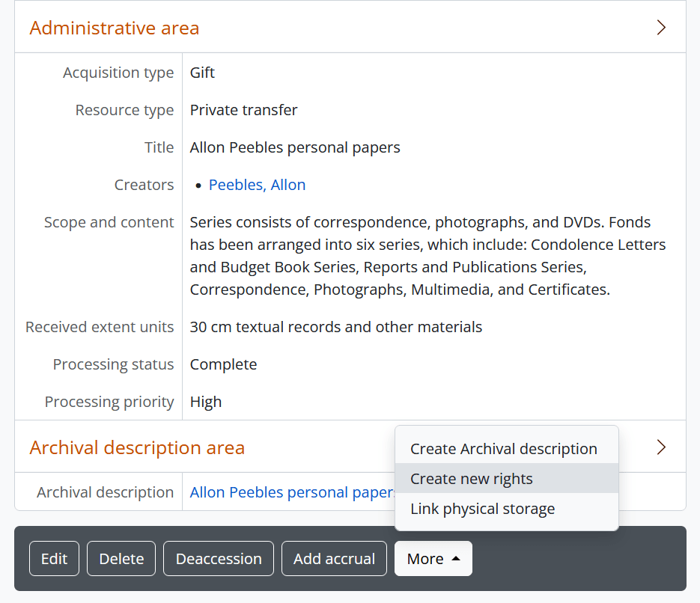The width and height of the screenshot is (700, 603).
Task: Open the Peebles, Allon creator link
Action: click(x=257, y=185)
